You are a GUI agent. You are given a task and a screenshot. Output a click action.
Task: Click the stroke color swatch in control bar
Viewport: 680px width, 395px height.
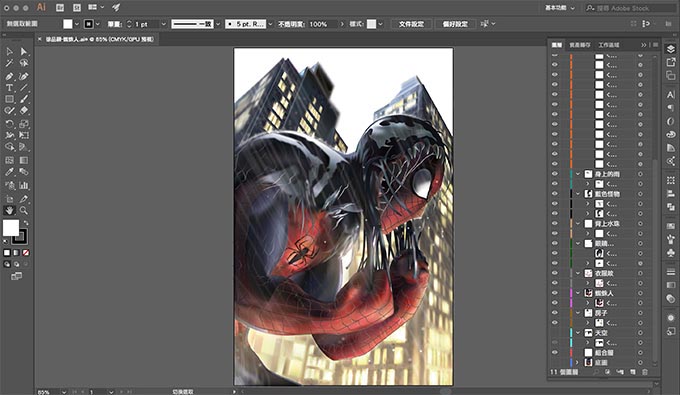pos(88,24)
